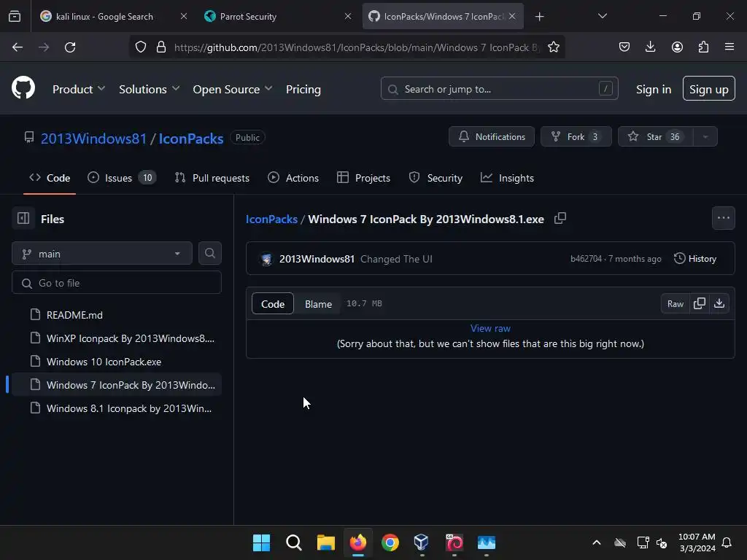The height and width of the screenshot is (560, 747).
Task: Switch to the Blame view
Action: 318,304
